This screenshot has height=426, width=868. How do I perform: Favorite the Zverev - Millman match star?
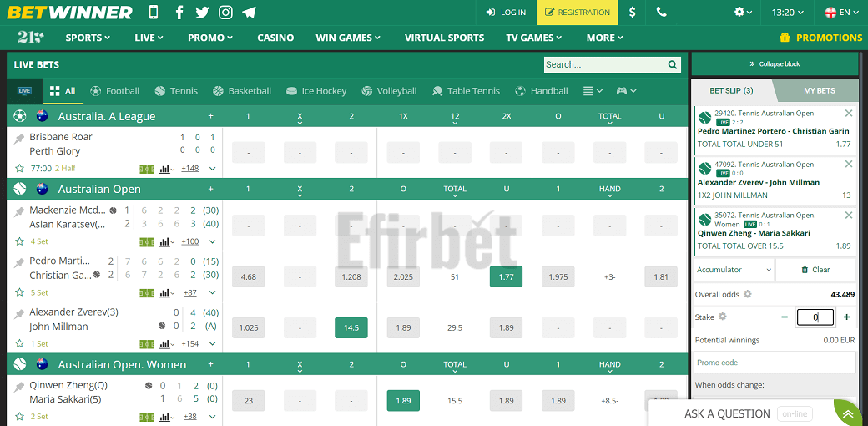coord(19,343)
